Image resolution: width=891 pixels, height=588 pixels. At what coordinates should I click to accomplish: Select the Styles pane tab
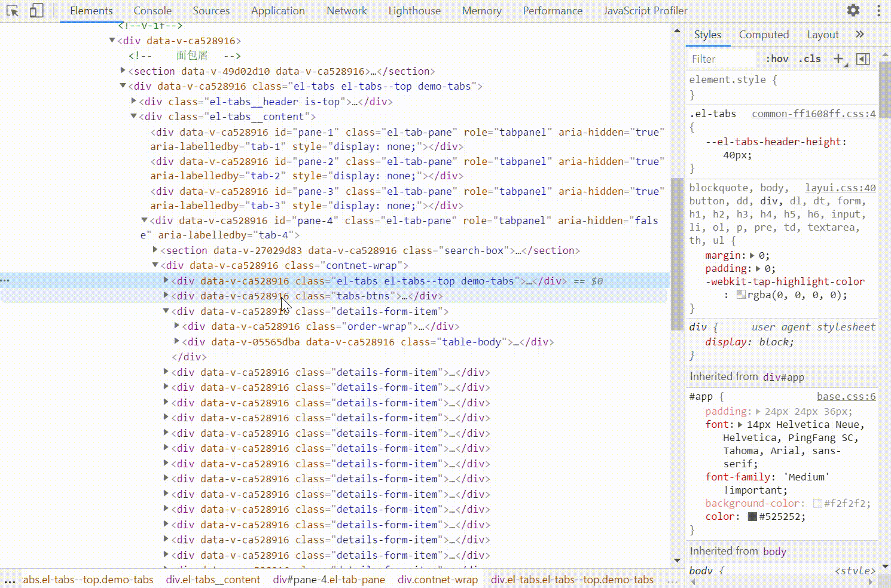pos(707,35)
